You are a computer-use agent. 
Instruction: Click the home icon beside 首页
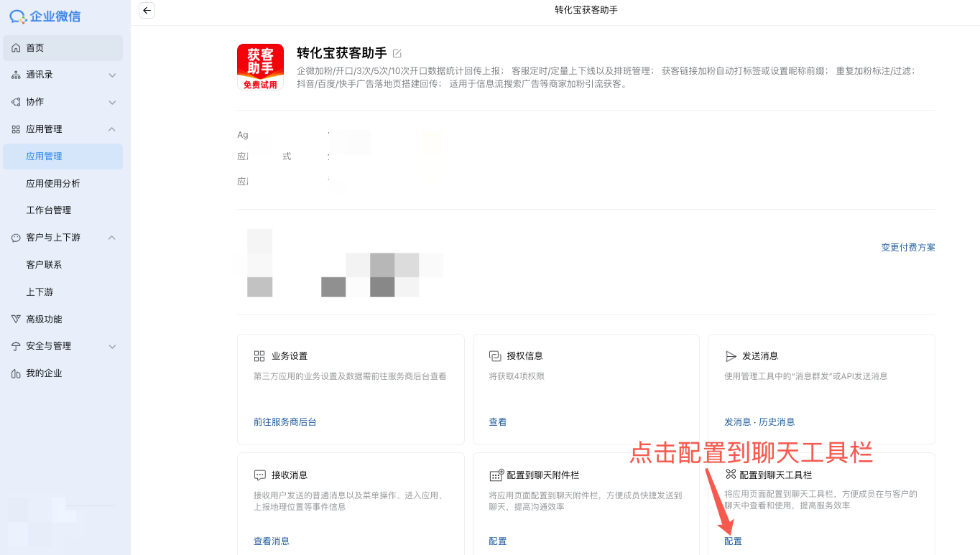pos(16,48)
